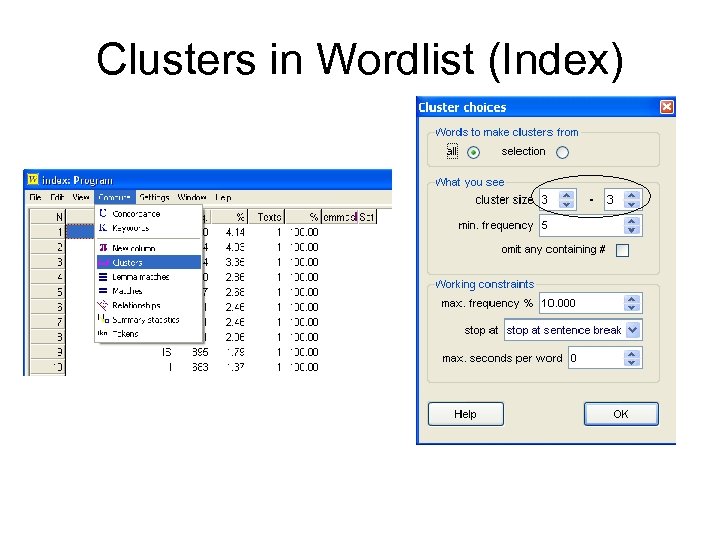Decrease the min. frequency value

coord(632,230)
